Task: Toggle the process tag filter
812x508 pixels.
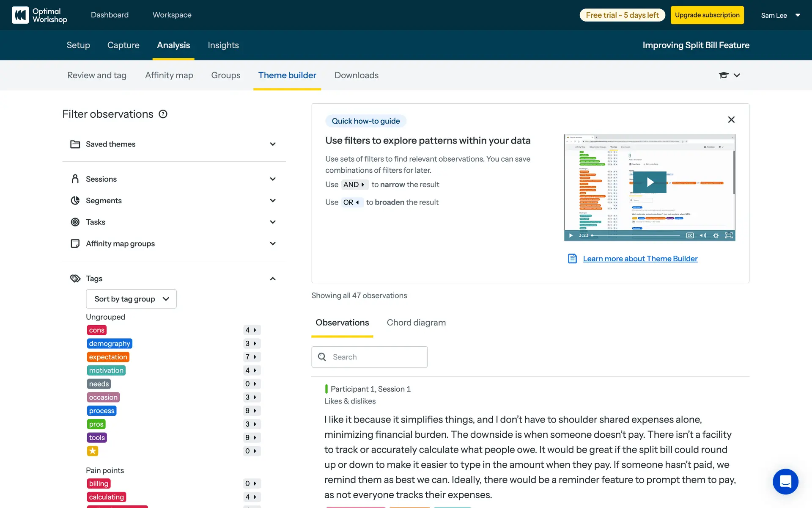Action: click(101, 411)
